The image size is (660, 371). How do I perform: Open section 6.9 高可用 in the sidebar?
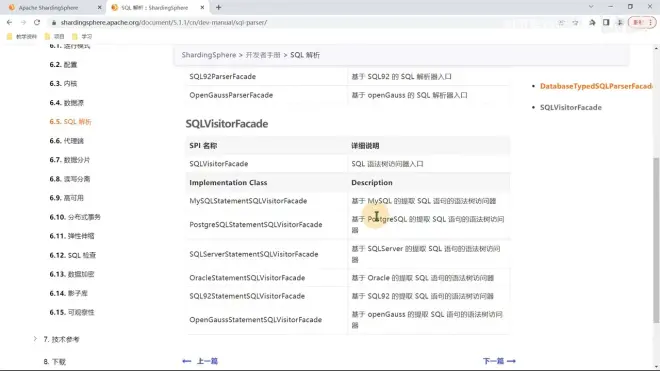pyautogui.click(x=67, y=198)
